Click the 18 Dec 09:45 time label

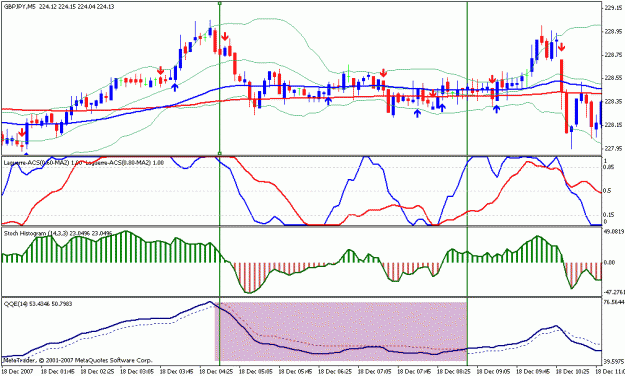(x=533, y=371)
